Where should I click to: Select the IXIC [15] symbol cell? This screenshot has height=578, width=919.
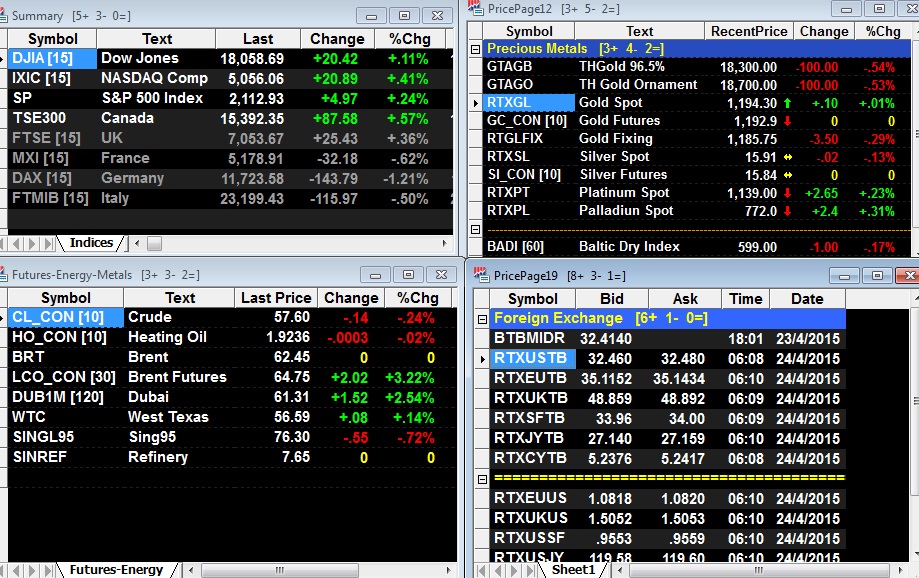pos(52,79)
